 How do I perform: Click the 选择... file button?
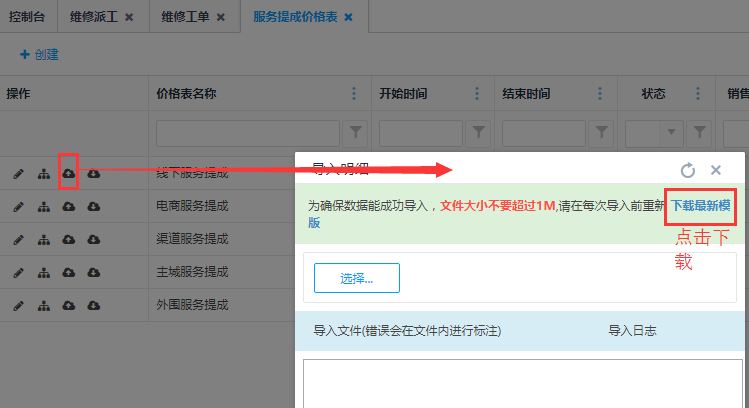(357, 278)
